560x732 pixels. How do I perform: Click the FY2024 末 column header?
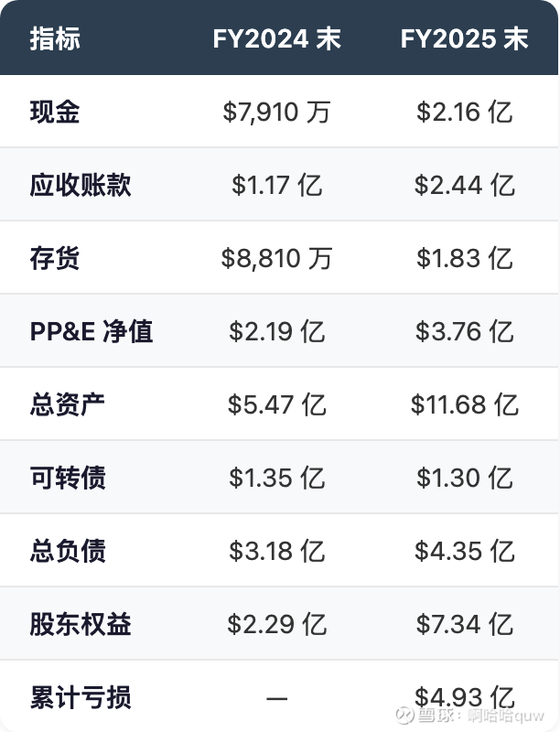(276, 39)
